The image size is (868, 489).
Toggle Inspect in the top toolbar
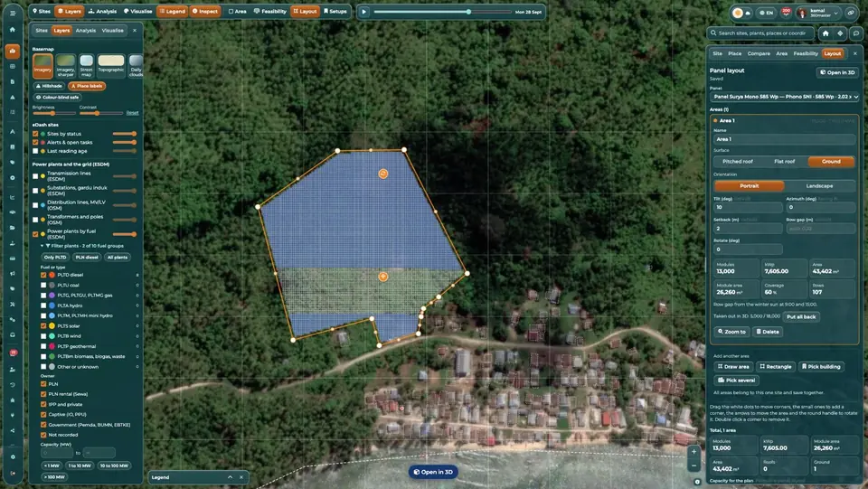(205, 11)
